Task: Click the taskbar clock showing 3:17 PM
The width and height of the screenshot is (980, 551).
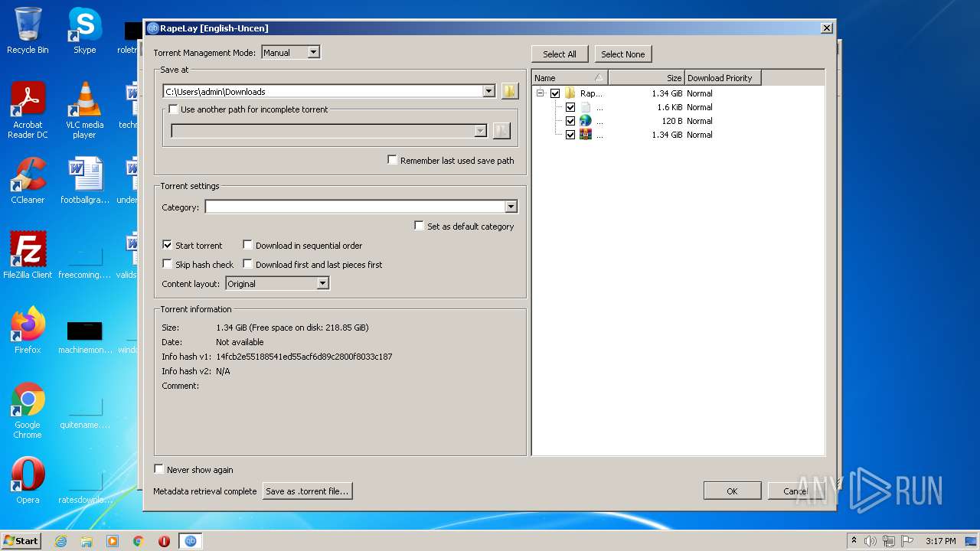Action: point(940,541)
